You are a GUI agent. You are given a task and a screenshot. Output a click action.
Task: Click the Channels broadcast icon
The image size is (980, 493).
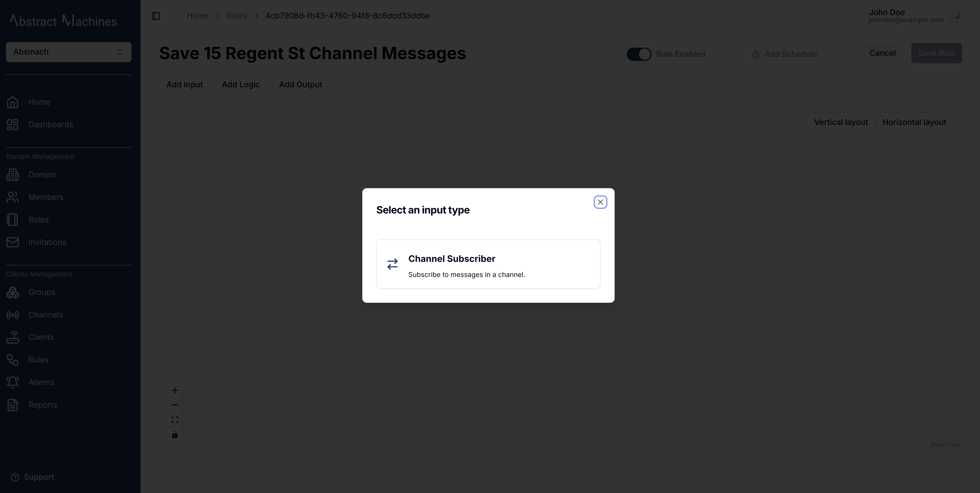pyautogui.click(x=13, y=315)
